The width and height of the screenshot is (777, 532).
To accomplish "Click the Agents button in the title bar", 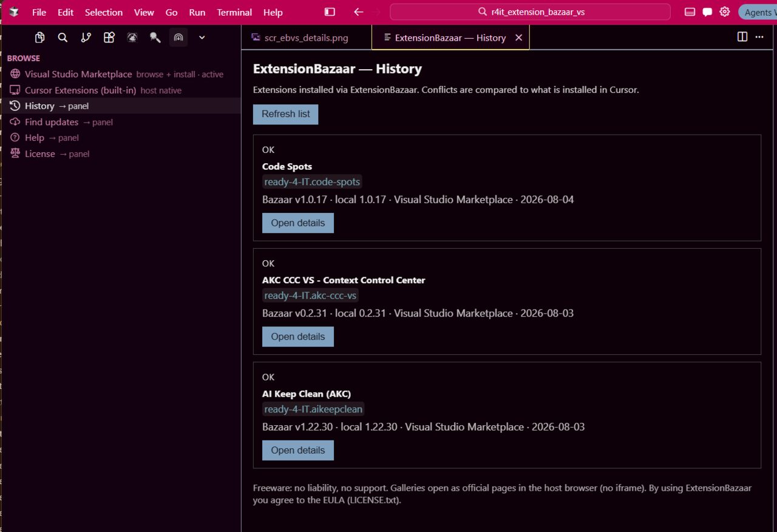I will point(757,12).
